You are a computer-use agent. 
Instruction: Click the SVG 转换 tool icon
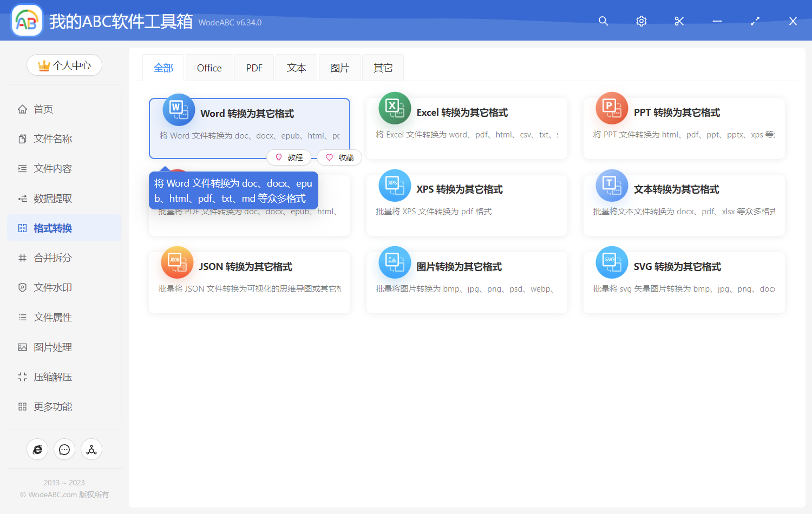tap(612, 262)
